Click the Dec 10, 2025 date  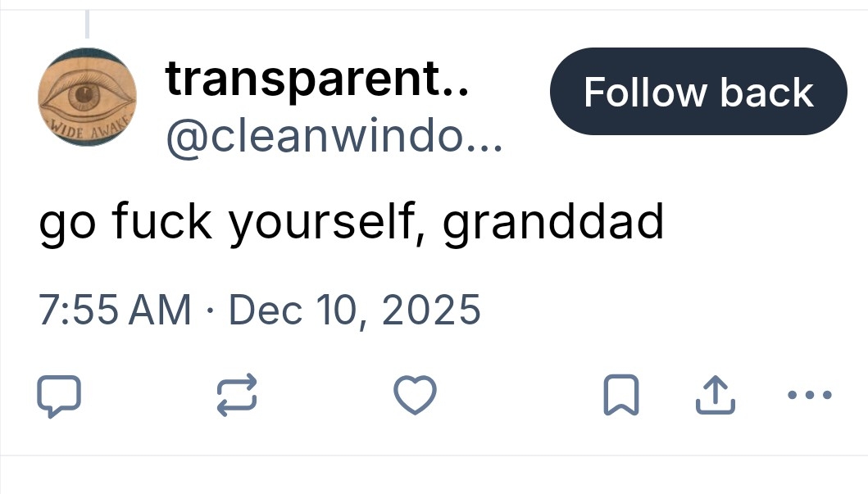coord(354,310)
